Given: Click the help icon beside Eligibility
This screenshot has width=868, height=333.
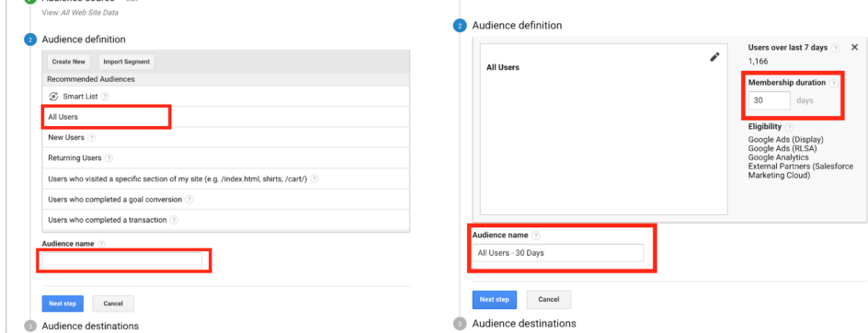Looking at the screenshot, I should click(790, 127).
